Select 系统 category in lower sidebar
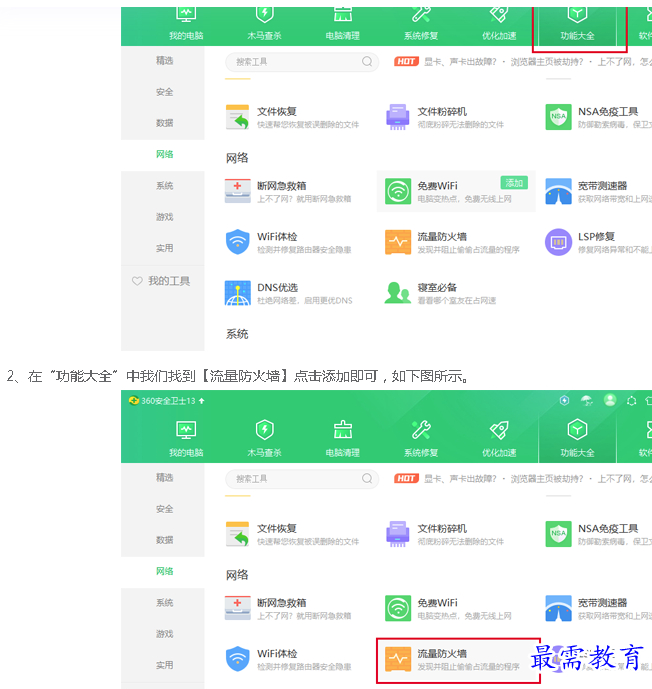652x689 pixels. click(164, 603)
